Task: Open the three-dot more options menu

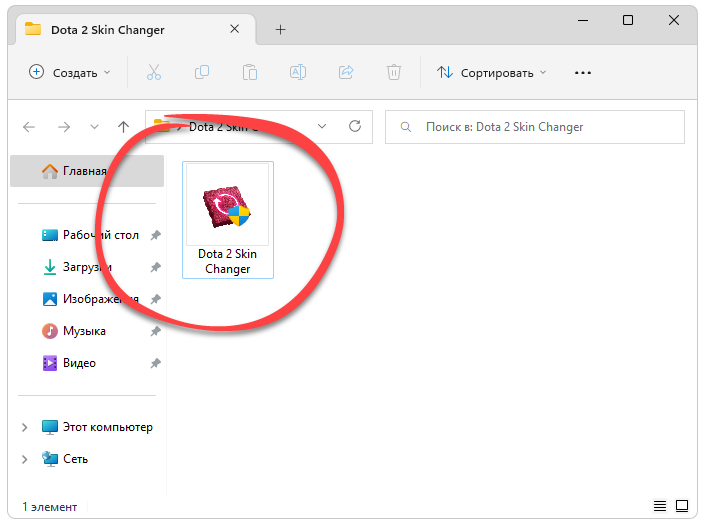Action: pyautogui.click(x=582, y=73)
